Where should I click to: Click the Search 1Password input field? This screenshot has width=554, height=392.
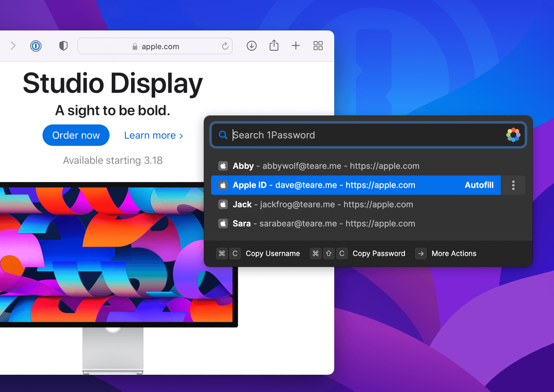click(x=339, y=135)
